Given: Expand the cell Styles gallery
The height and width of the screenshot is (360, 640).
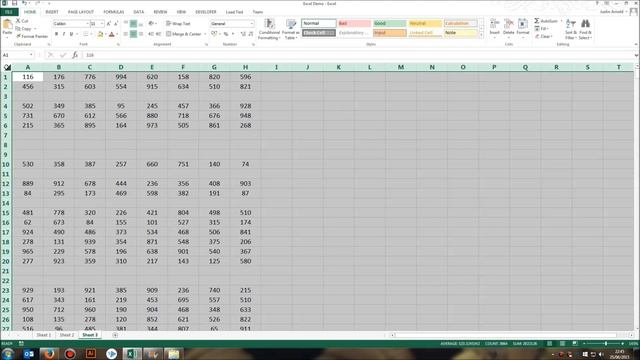Looking at the screenshot, I should (x=481, y=36).
